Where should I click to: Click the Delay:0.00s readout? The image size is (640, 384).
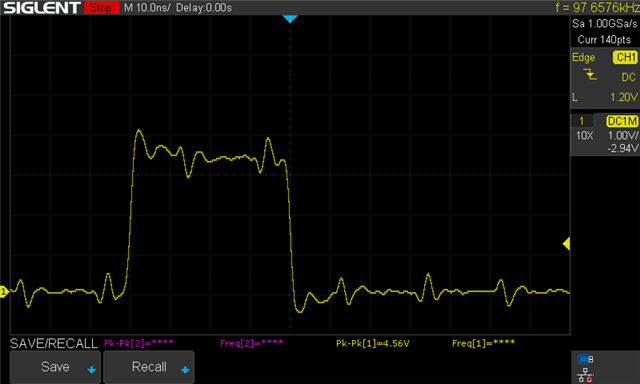[204, 8]
